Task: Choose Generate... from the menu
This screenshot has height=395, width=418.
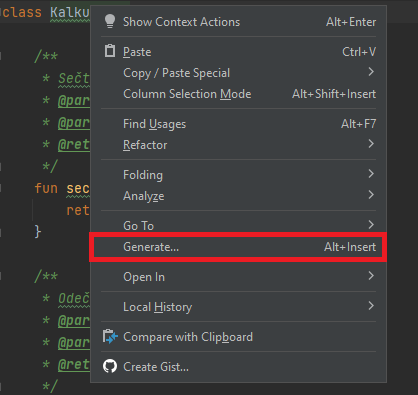Action: pos(238,247)
